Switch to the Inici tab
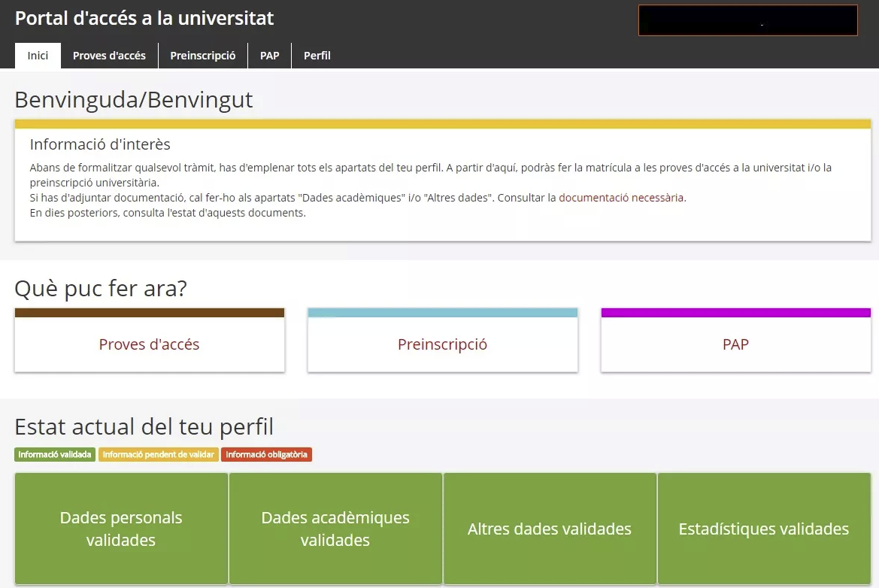Viewport: 879px width, 588px height. 38,56
